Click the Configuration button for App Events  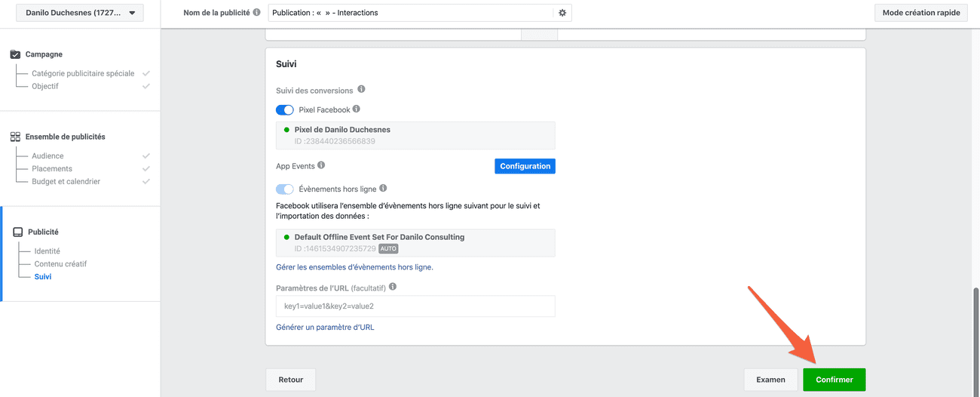pos(525,166)
